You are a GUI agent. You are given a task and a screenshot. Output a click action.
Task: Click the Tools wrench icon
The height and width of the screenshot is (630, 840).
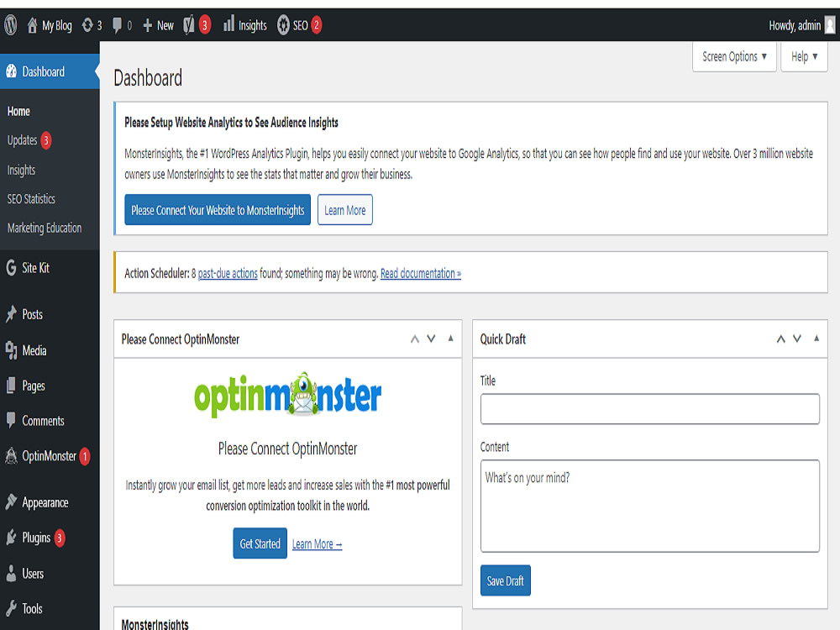point(11,608)
